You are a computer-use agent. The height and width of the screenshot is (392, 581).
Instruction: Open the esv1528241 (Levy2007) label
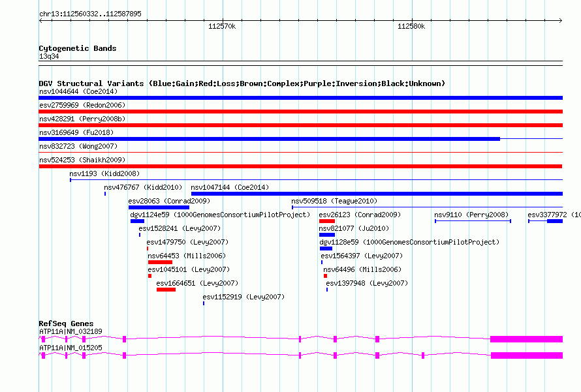[180, 228]
